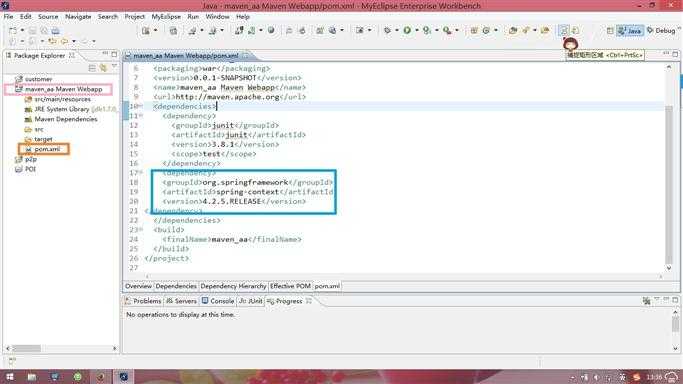Image resolution: width=683 pixels, height=384 pixels.
Task: Open the JUnit view tab
Action: point(251,301)
